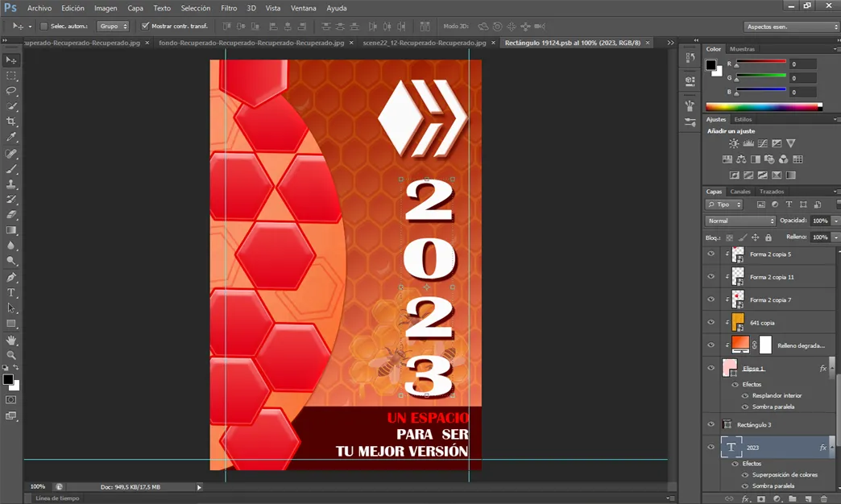841x504 pixels.
Task: Select the Eraser tool
Action: point(11,214)
